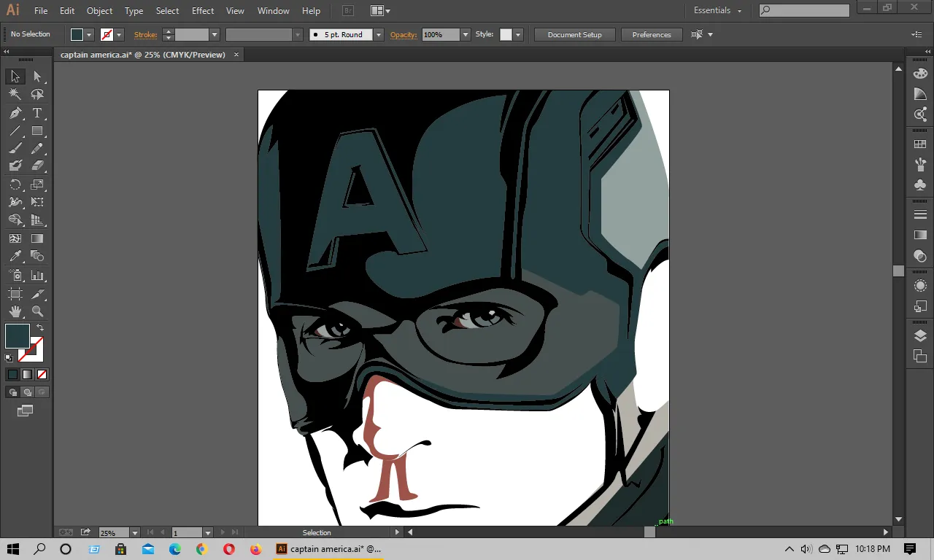The width and height of the screenshot is (934, 560).
Task: Select the Eyedropper tool
Action: tap(15, 256)
